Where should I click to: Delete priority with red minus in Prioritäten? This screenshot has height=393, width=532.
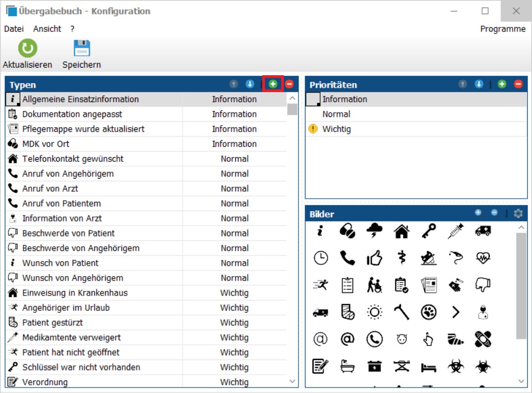pos(518,84)
